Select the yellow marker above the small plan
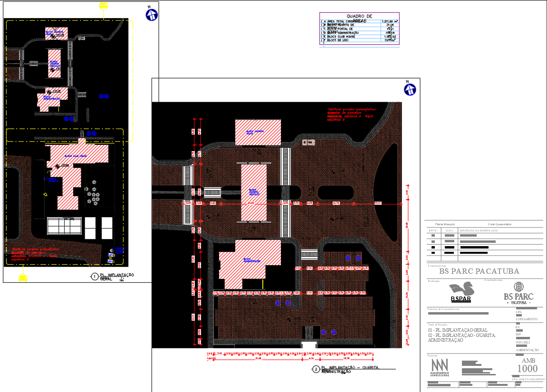Viewport: 547px width, 392px height. (x=103, y=6)
